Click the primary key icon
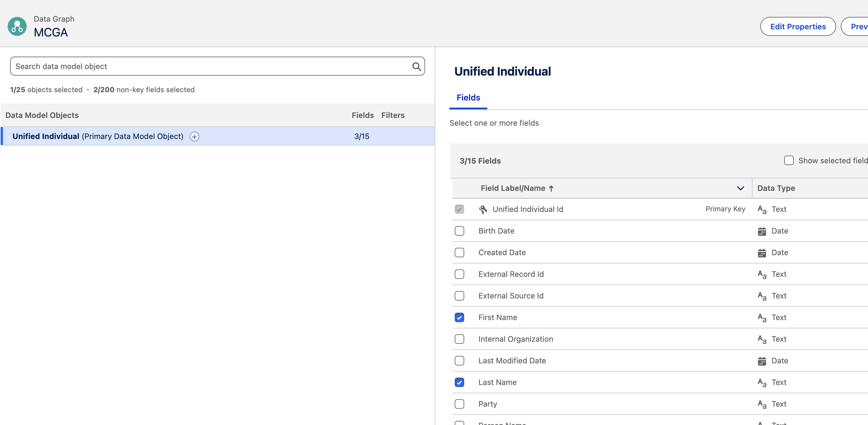The image size is (868, 425). [483, 210]
